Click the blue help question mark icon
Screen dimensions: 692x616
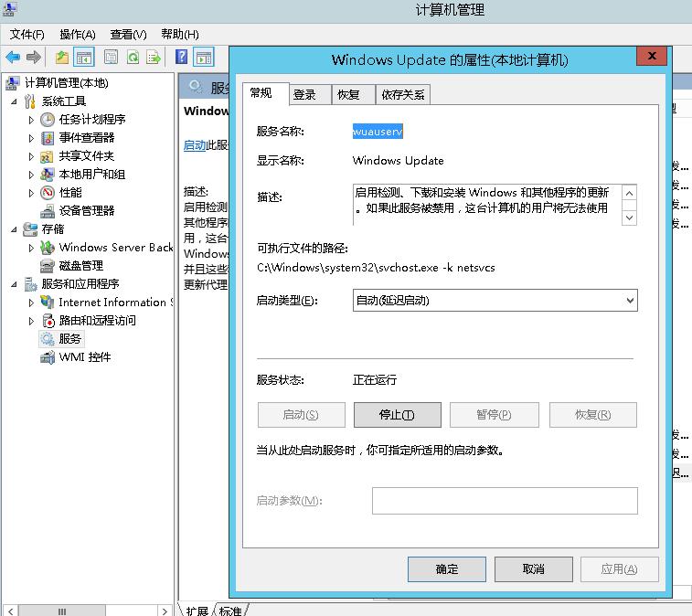pyautogui.click(x=182, y=57)
